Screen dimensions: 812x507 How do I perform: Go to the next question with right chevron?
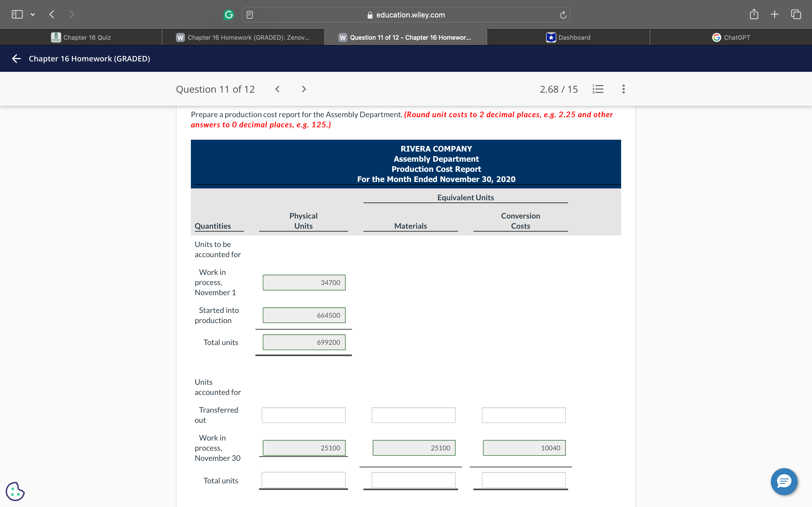coord(304,89)
